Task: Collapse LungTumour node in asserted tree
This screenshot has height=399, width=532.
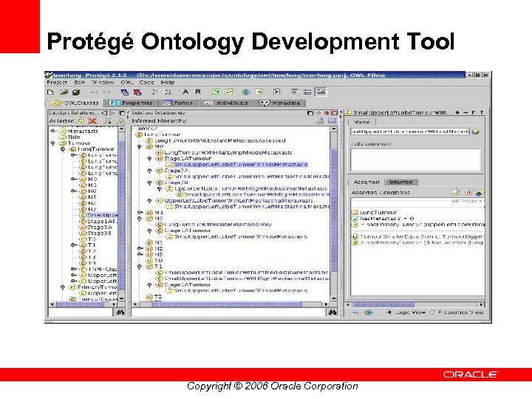Action: 63,149
